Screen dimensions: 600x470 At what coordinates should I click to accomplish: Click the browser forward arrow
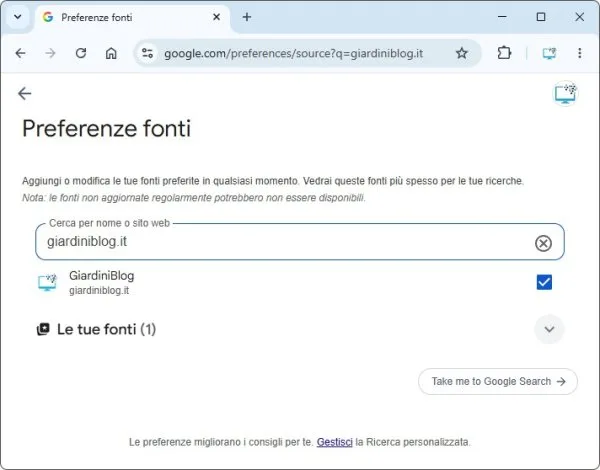click(50, 53)
